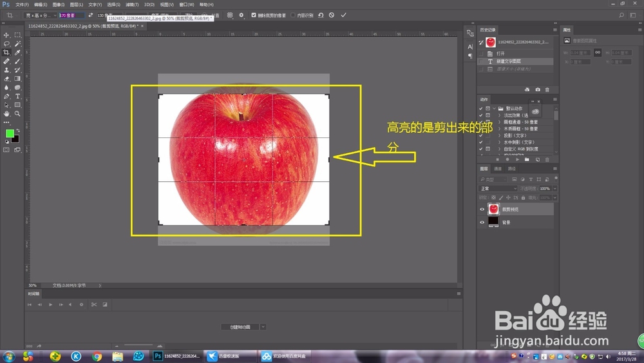Open additional crop settings gear
The height and width of the screenshot is (363, 644).
click(x=241, y=15)
